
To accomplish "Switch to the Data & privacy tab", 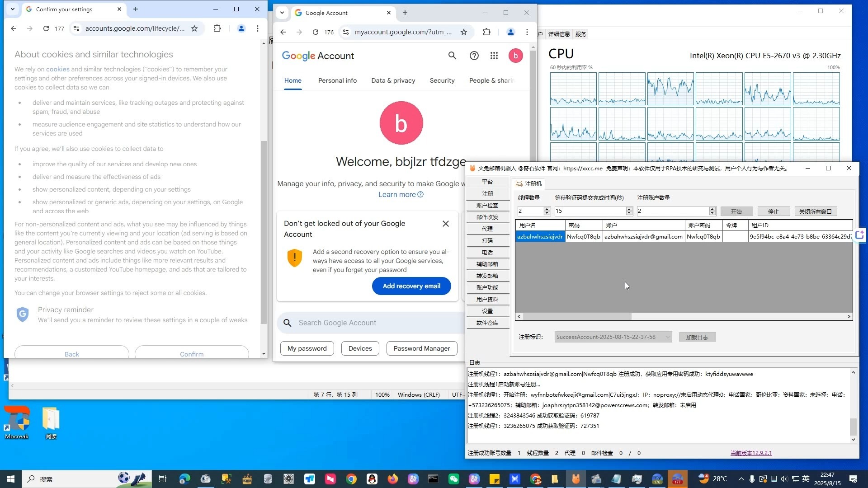I will 393,80.
